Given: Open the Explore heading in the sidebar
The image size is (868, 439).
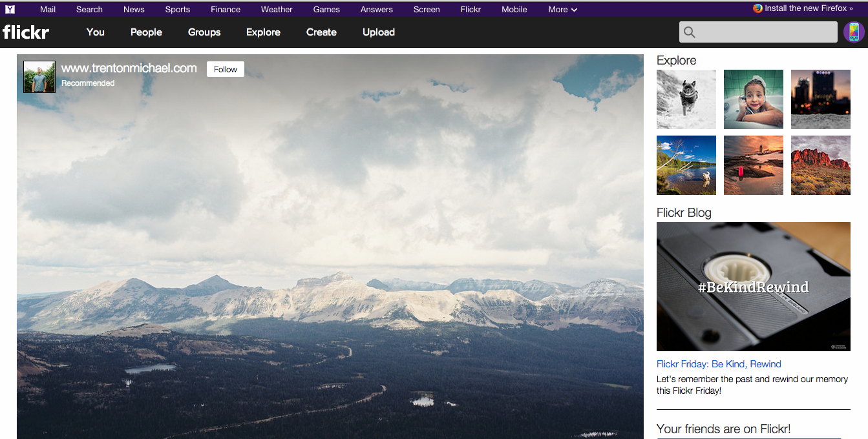Looking at the screenshot, I should coord(676,60).
